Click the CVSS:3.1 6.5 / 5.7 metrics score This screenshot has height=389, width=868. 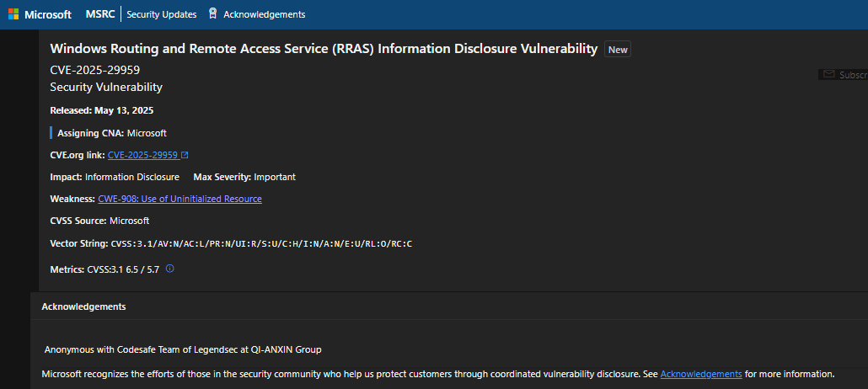pyautogui.click(x=122, y=269)
